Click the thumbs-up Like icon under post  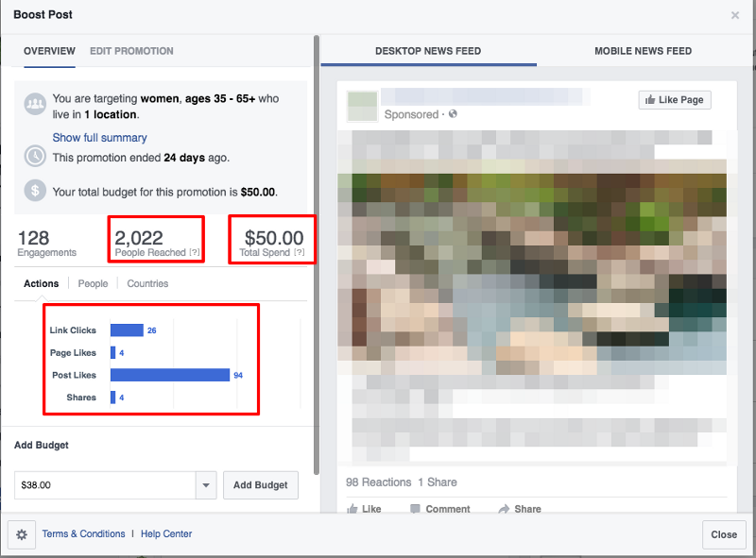[352, 509]
